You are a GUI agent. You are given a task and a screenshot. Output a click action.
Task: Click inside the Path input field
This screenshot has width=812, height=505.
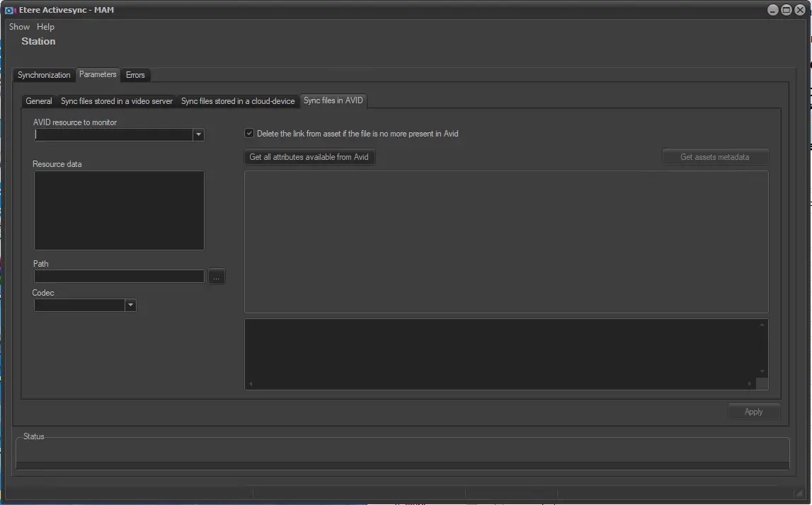(119, 277)
